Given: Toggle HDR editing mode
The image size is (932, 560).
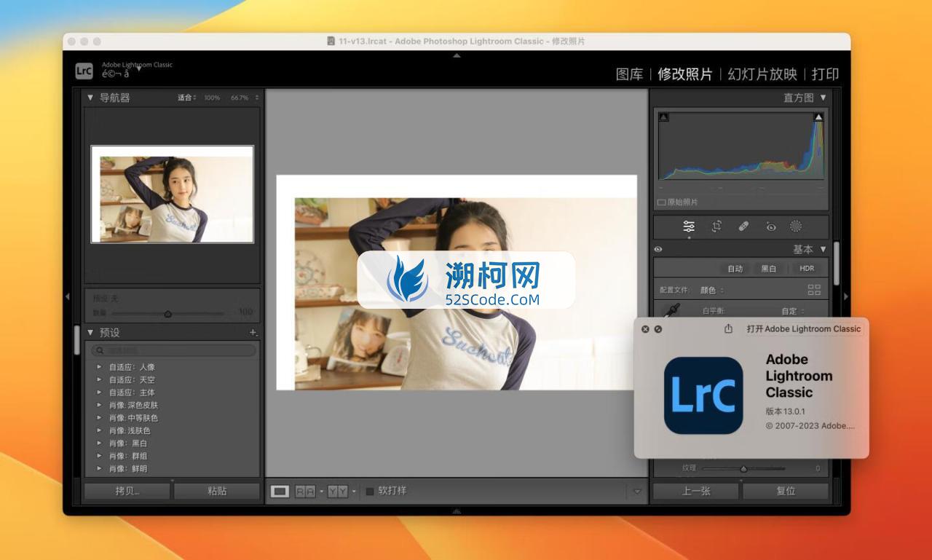Looking at the screenshot, I should (x=807, y=268).
